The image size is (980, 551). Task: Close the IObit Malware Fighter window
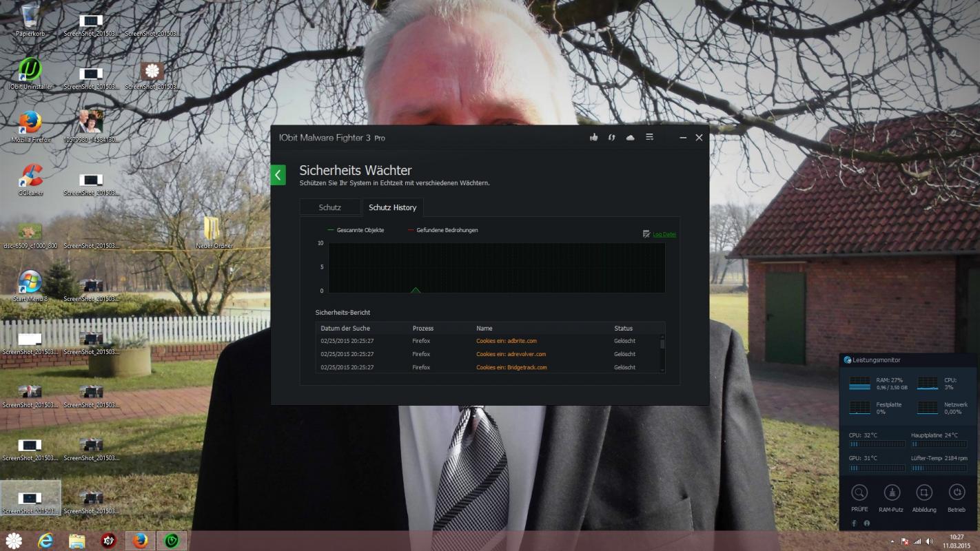[x=699, y=138]
